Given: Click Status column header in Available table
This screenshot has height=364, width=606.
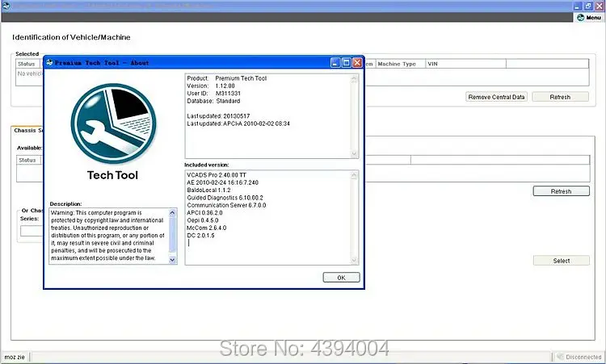Looking at the screenshot, I should tap(28, 160).
